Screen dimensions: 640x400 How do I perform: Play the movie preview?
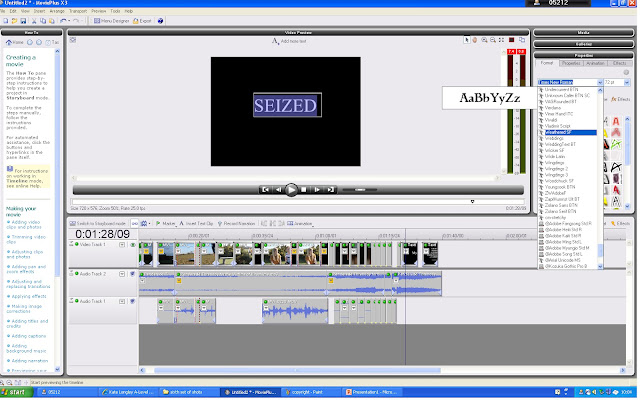click(291, 190)
